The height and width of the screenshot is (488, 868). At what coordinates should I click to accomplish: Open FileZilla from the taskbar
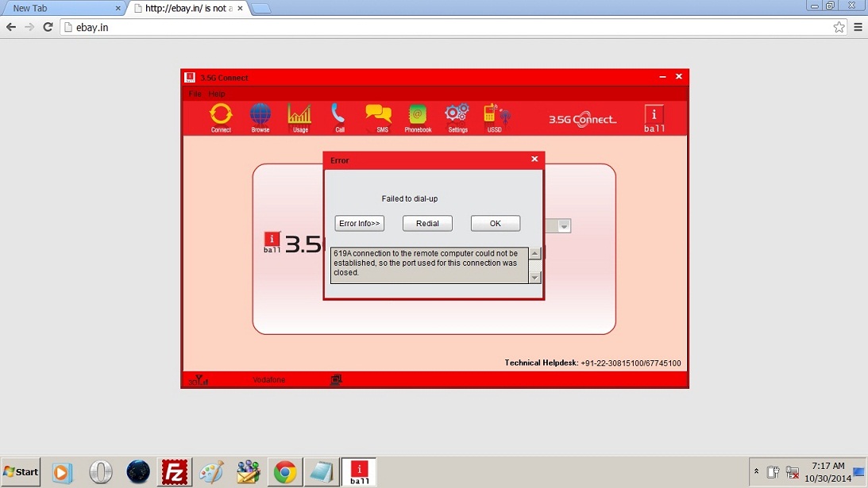click(x=172, y=472)
